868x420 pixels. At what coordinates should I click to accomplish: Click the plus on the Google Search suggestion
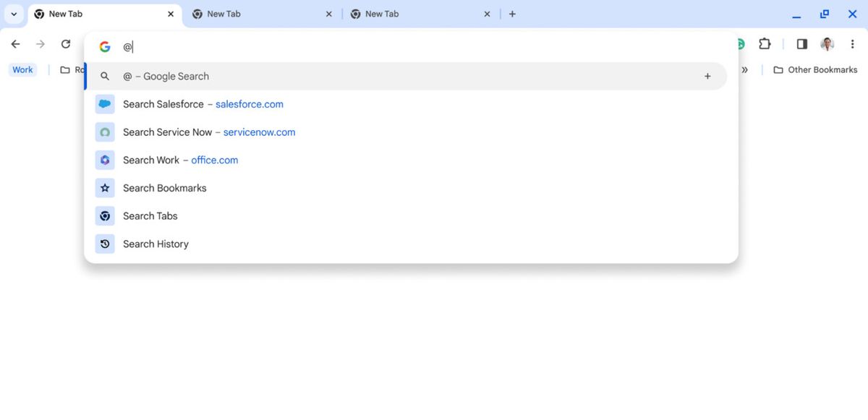707,75
